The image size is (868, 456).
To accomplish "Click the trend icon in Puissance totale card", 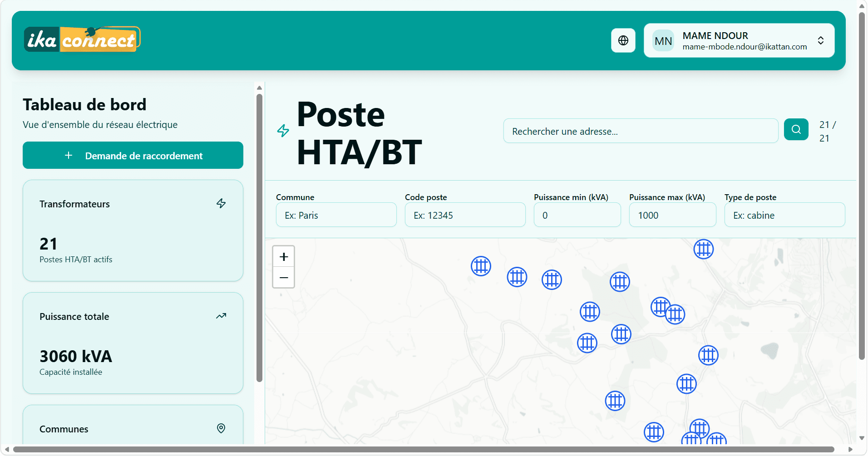I will 221,316.
